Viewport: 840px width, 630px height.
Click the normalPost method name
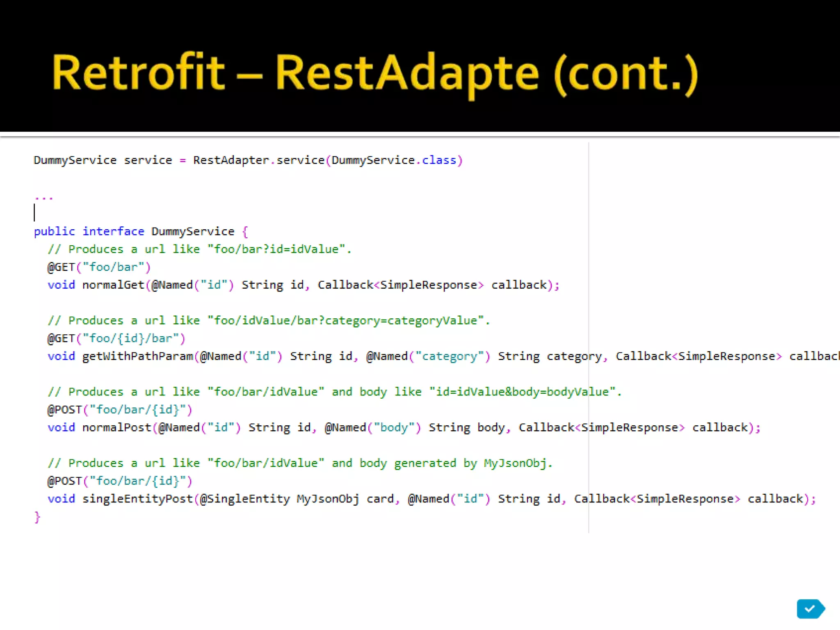click(x=117, y=427)
